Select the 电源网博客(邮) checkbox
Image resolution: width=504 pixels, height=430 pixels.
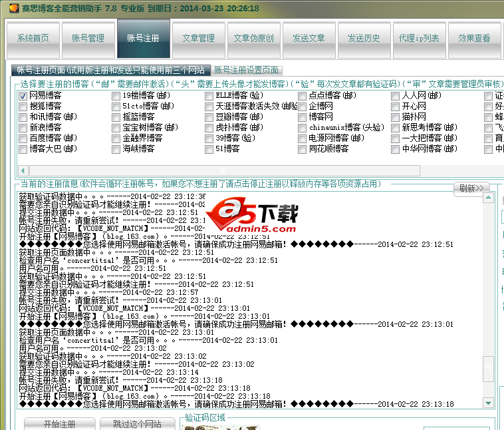pyautogui.click(x=302, y=138)
